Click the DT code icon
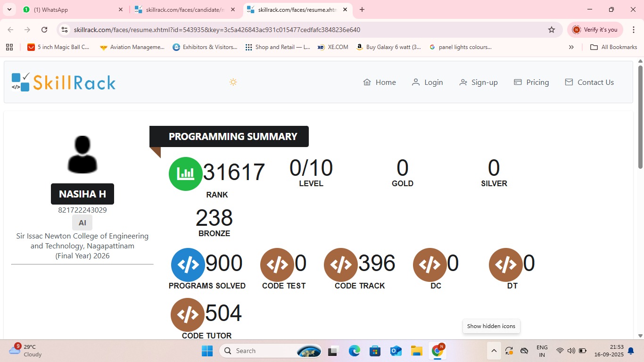The height and width of the screenshot is (362, 644). click(x=506, y=265)
